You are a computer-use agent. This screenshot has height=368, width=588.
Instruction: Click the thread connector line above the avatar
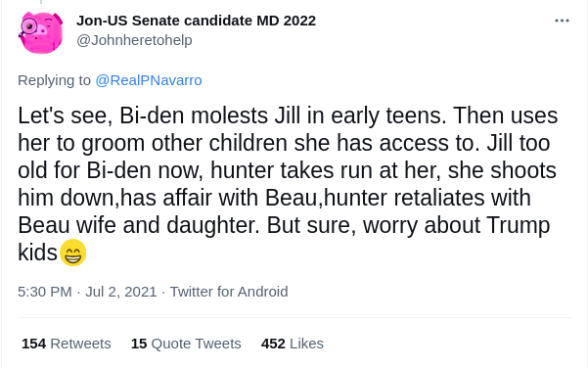pos(41,2)
